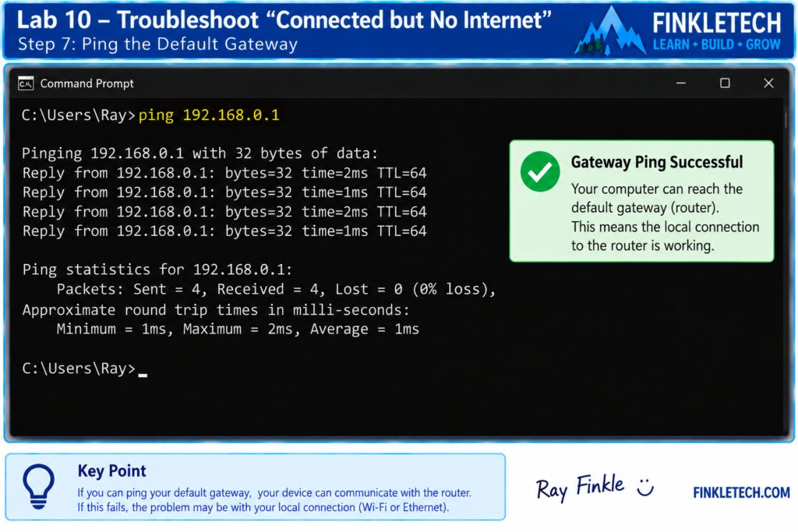This screenshot has height=532, width=798.
Task: Click 'Step 7: Ping the Default Gateway' subtitle
Action: 157,44
